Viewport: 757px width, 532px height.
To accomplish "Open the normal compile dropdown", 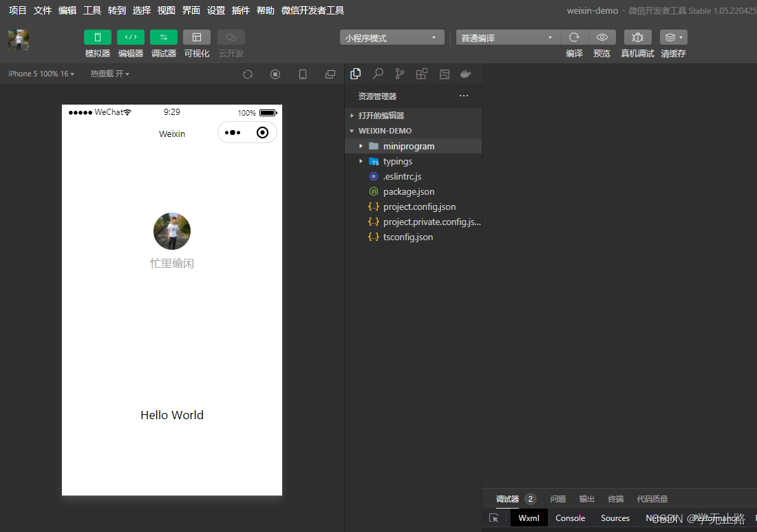I will [x=509, y=38].
